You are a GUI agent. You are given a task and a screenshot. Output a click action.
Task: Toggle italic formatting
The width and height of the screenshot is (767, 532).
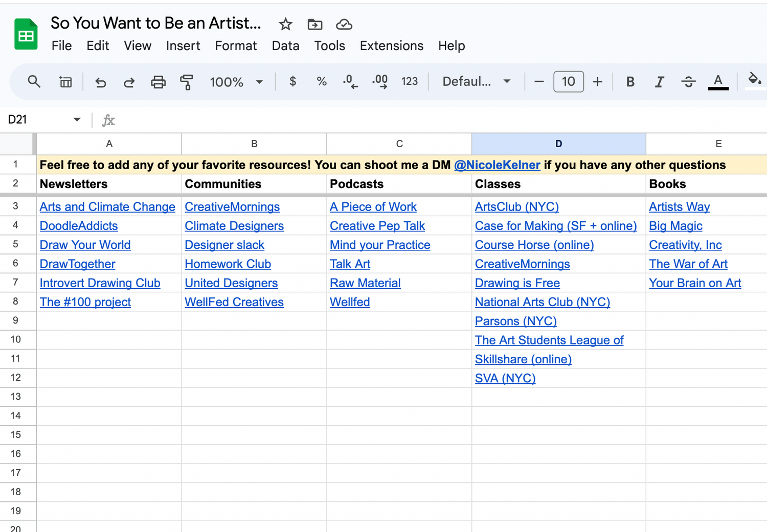click(659, 82)
